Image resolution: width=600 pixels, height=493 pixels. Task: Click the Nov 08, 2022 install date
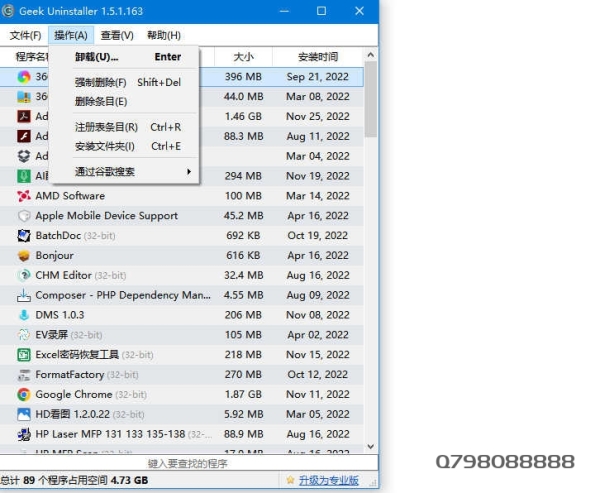point(318,315)
